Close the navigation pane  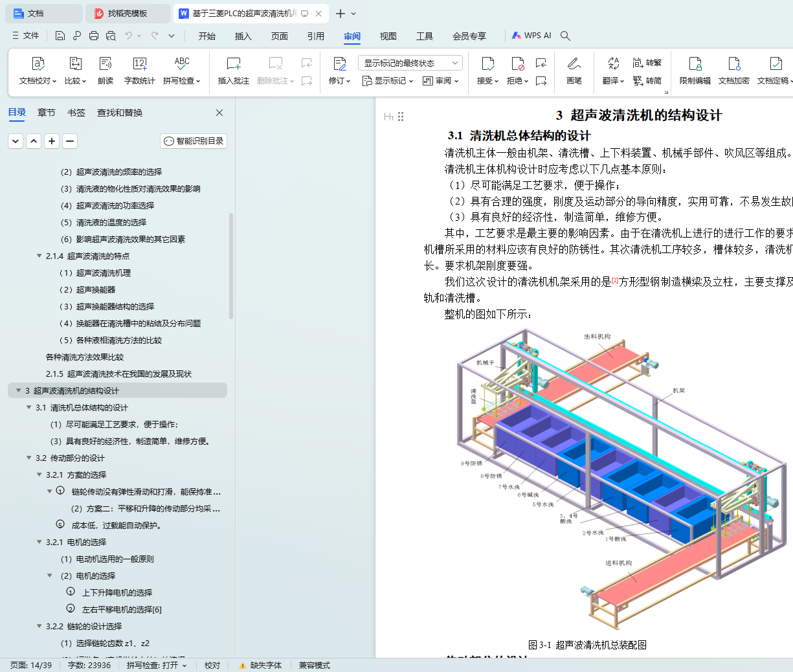(x=219, y=113)
